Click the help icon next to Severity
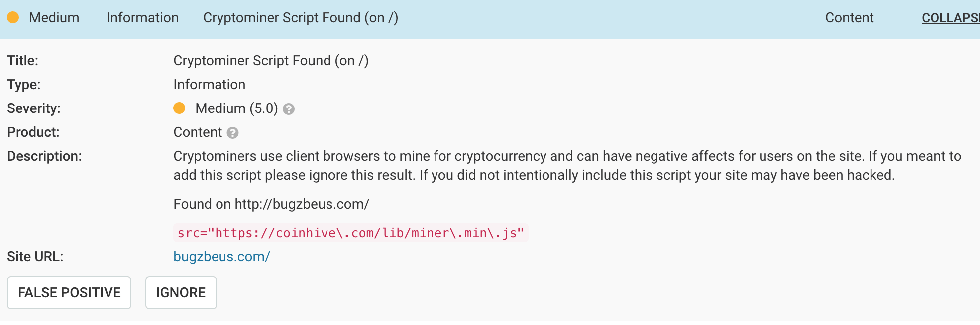Image resolution: width=980 pixels, height=325 pixels. click(x=289, y=109)
